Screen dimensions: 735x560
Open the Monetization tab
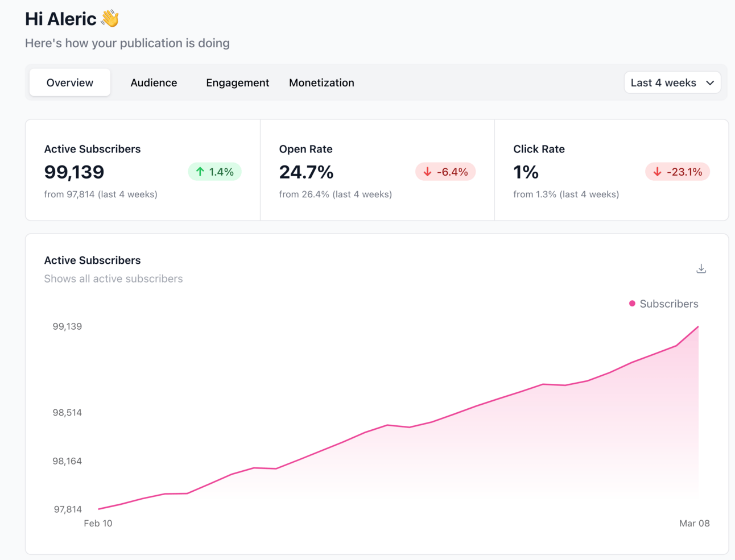(321, 82)
